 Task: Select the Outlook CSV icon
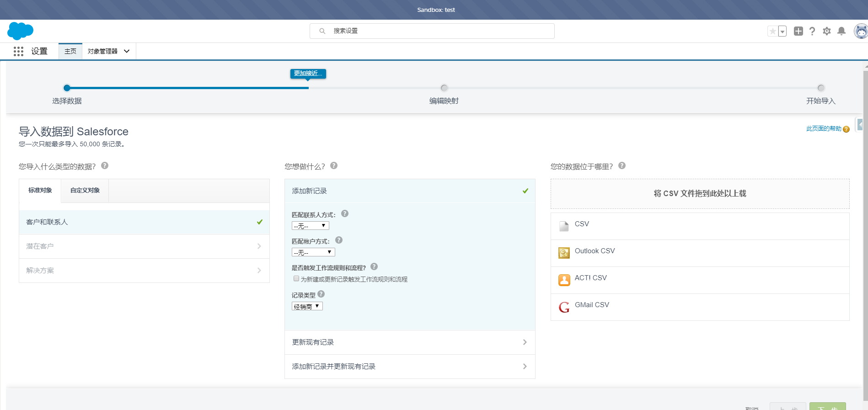pos(564,253)
